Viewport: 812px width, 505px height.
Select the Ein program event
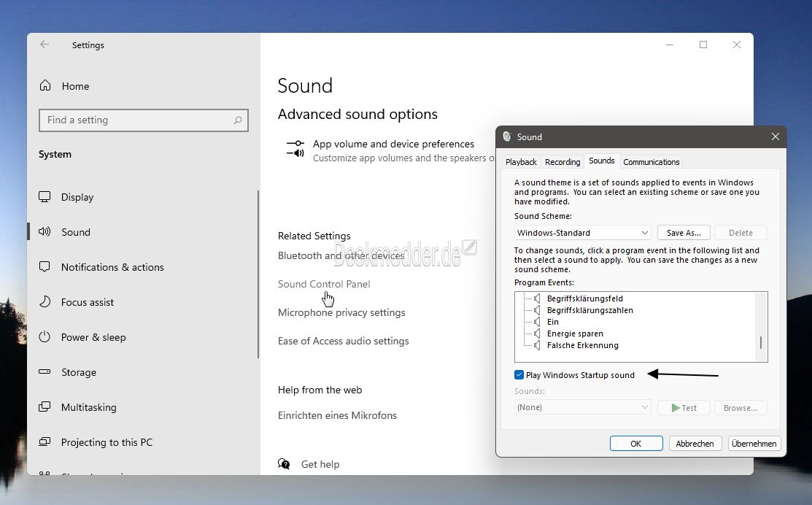pyautogui.click(x=552, y=322)
